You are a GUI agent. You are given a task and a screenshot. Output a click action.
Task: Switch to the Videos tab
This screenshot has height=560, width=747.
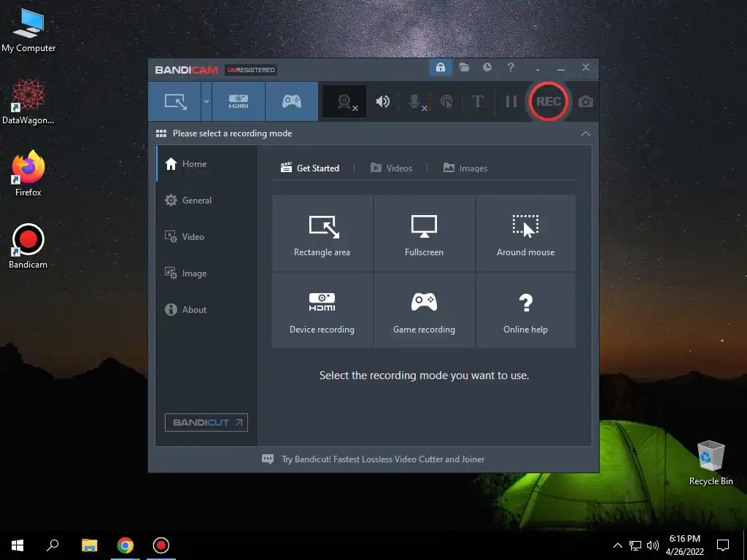(391, 168)
